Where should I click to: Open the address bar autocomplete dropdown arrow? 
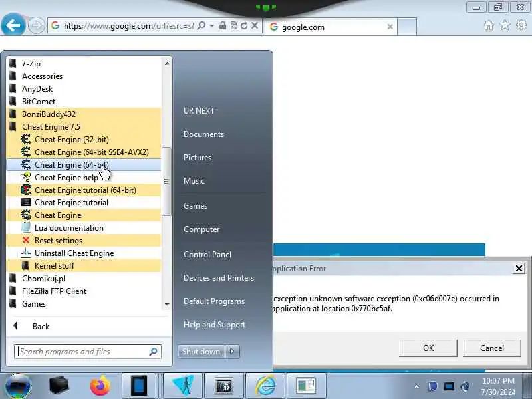[x=211, y=25]
